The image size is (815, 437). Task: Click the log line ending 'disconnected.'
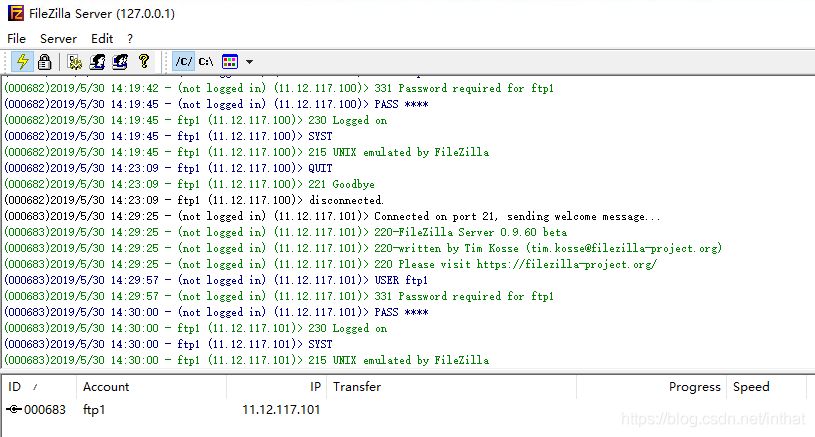tap(194, 201)
